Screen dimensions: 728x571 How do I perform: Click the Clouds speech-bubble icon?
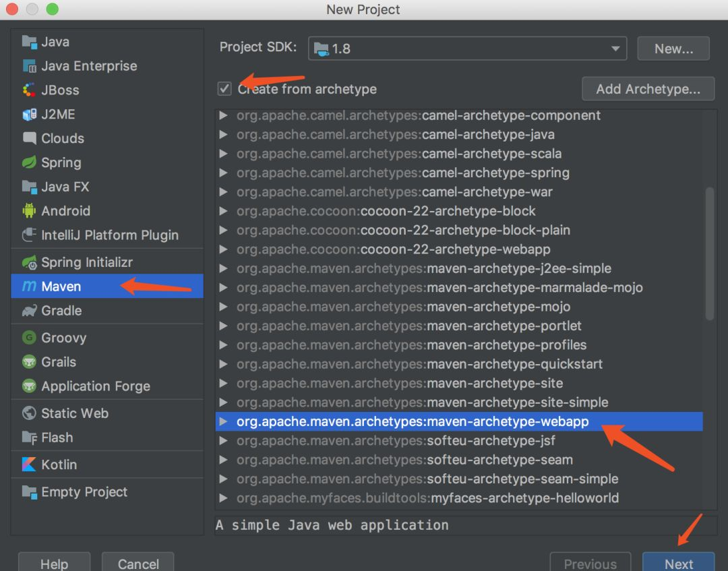(x=29, y=138)
